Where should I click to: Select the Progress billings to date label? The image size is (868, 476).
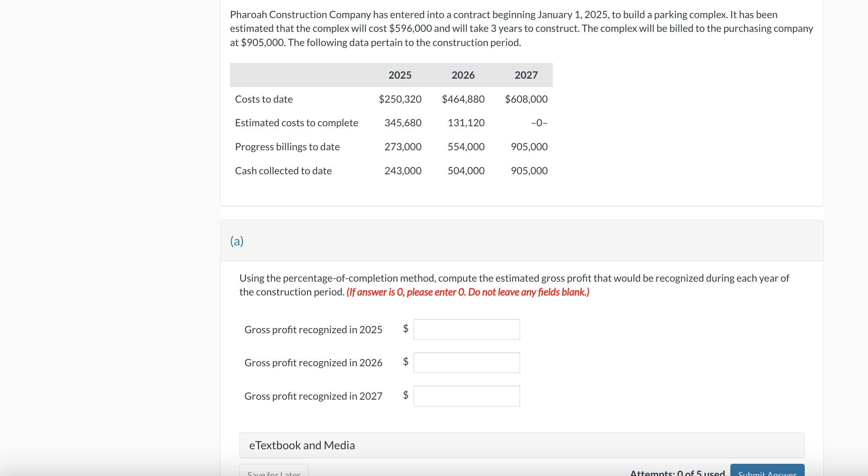tap(287, 147)
